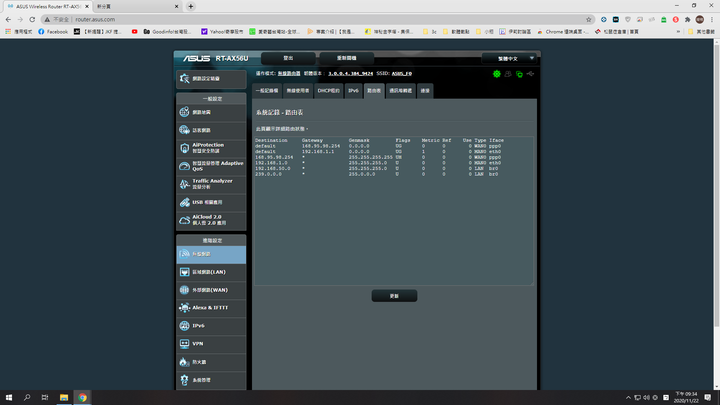
Task: Open the Chrome profile avatar
Action: tap(699, 19)
